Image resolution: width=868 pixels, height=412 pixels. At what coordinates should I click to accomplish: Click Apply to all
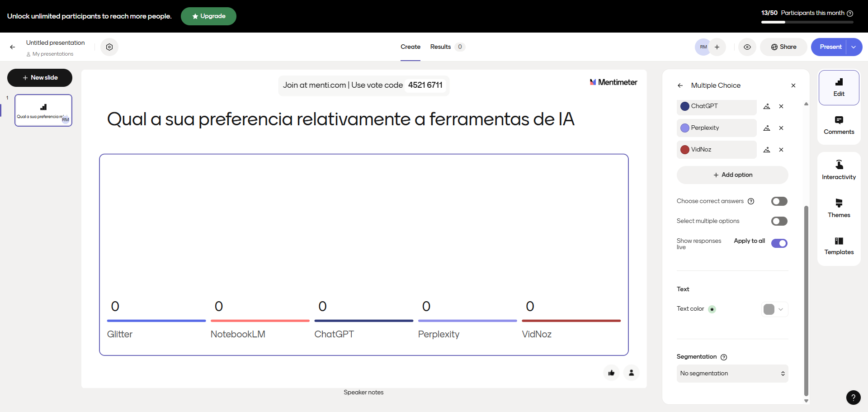[749, 241]
